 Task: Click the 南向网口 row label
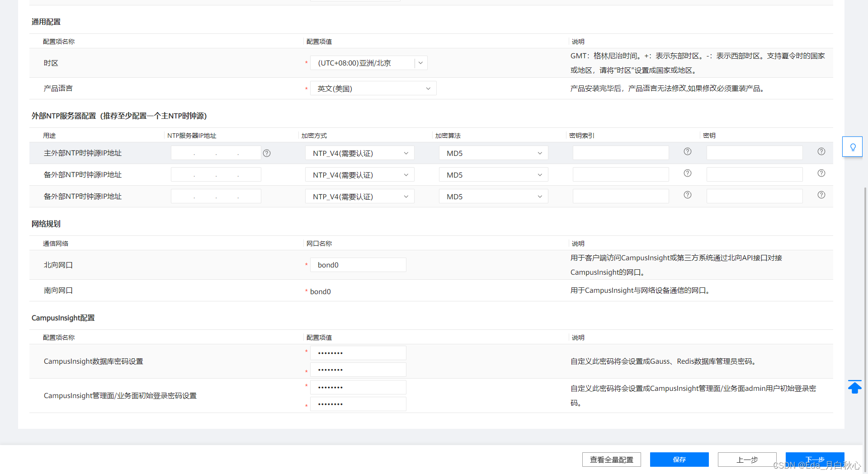58,291
